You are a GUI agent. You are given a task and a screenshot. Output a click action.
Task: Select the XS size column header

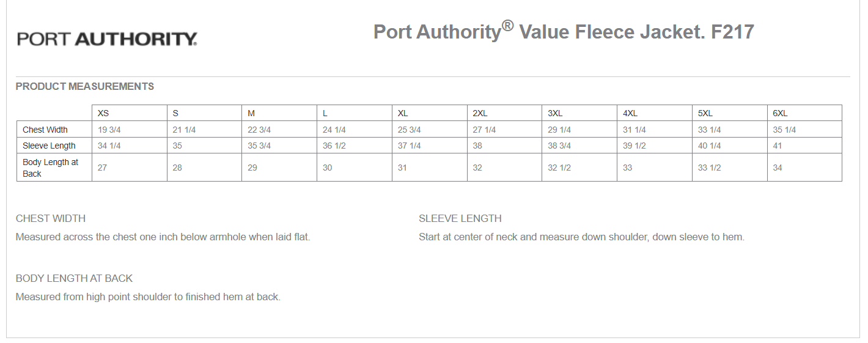coord(103,113)
